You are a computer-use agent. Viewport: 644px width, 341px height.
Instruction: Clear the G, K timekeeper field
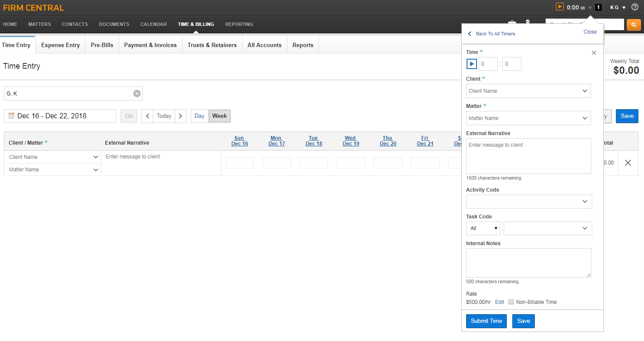coord(137,94)
